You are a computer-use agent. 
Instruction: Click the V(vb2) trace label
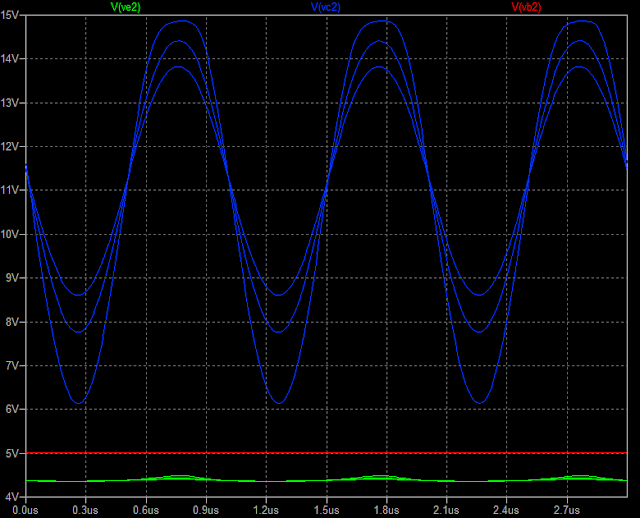pos(526,7)
